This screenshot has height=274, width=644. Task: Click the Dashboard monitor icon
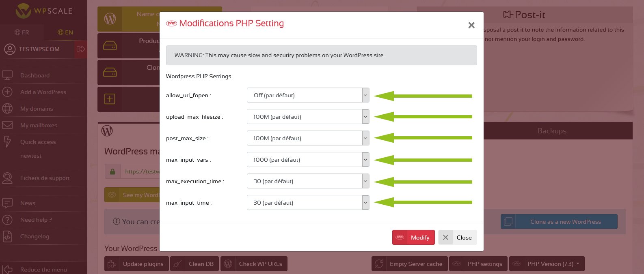7,75
